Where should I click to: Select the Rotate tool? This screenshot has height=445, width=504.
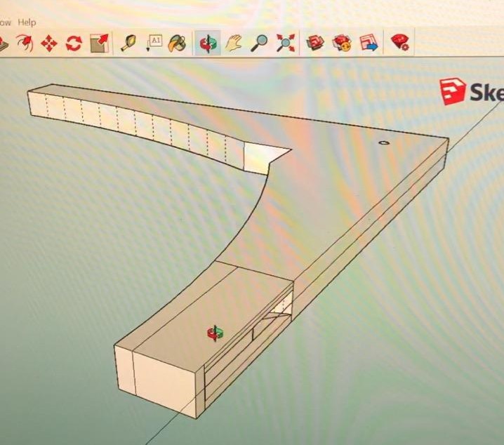(74, 44)
